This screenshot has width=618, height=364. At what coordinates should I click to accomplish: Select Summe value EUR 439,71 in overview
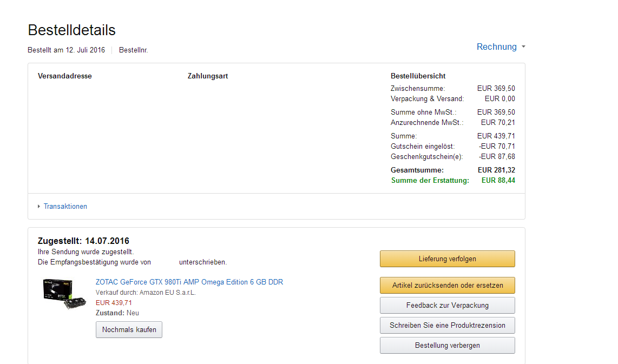click(x=496, y=136)
